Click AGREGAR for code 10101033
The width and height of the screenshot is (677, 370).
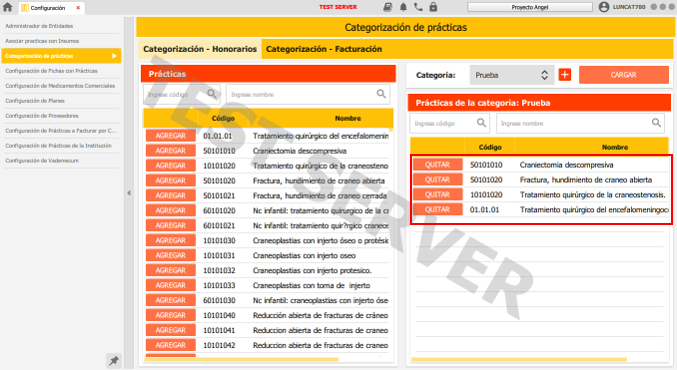click(x=171, y=285)
